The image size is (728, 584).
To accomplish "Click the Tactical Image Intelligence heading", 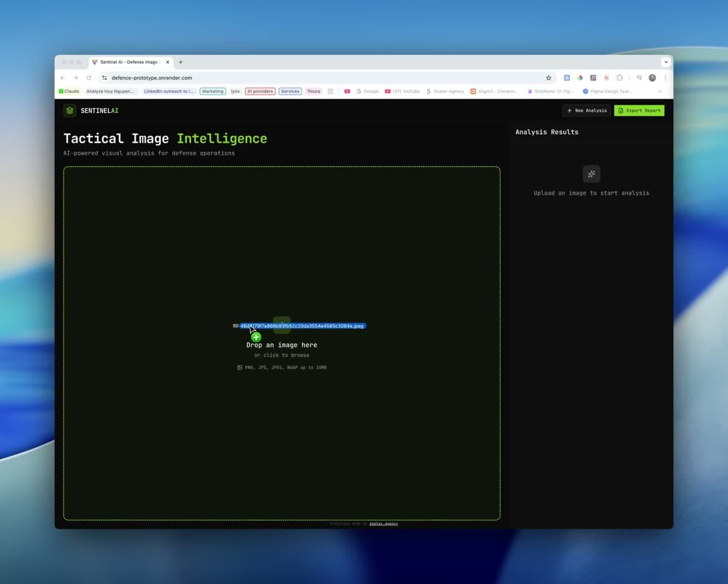I will (165, 138).
